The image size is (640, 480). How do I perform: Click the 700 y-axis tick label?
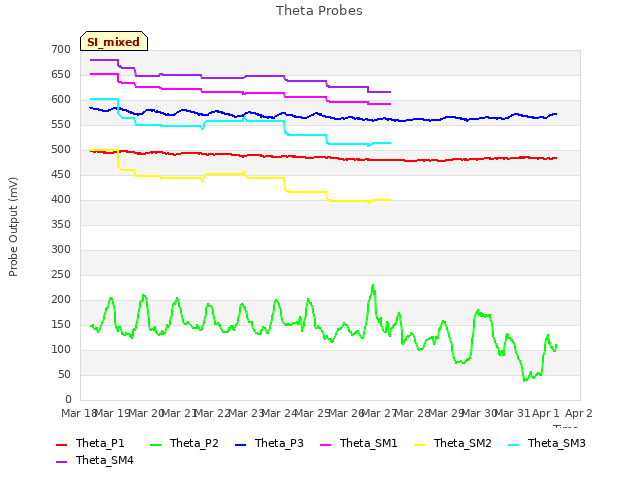(61, 49)
